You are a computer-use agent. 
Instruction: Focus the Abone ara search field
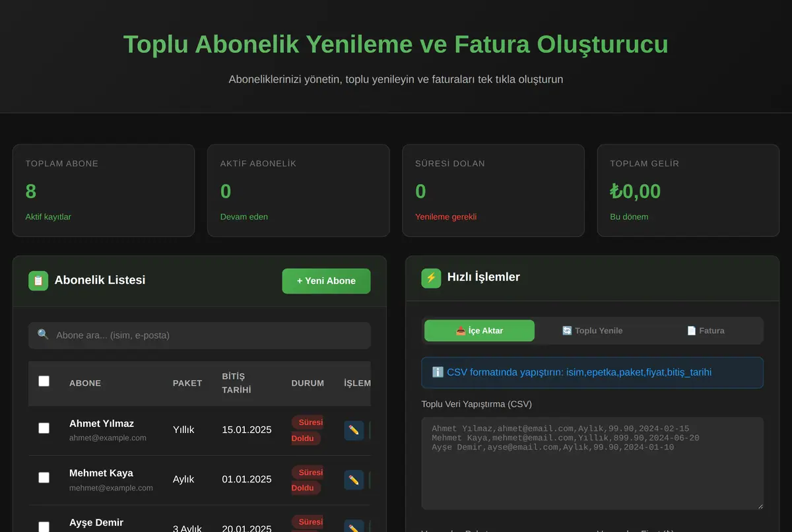coord(199,335)
